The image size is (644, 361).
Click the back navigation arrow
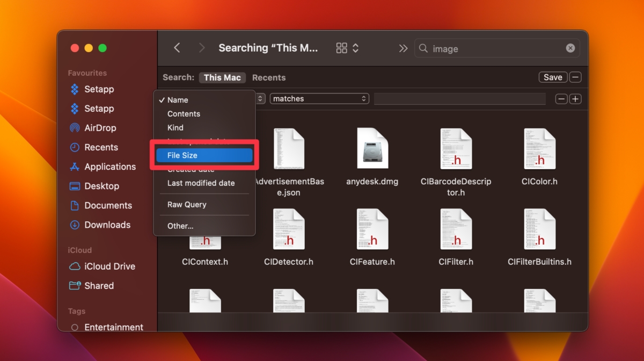[x=177, y=47]
